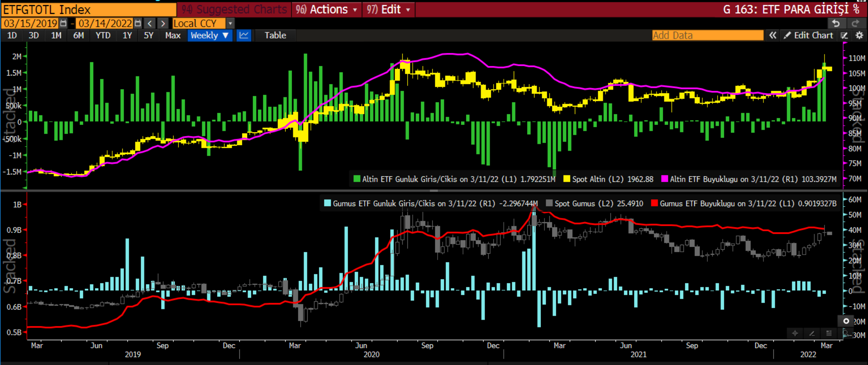Shift date range backward with left arrow
The height and width of the screenshot is (365, 868).
(x=150, y=23)
